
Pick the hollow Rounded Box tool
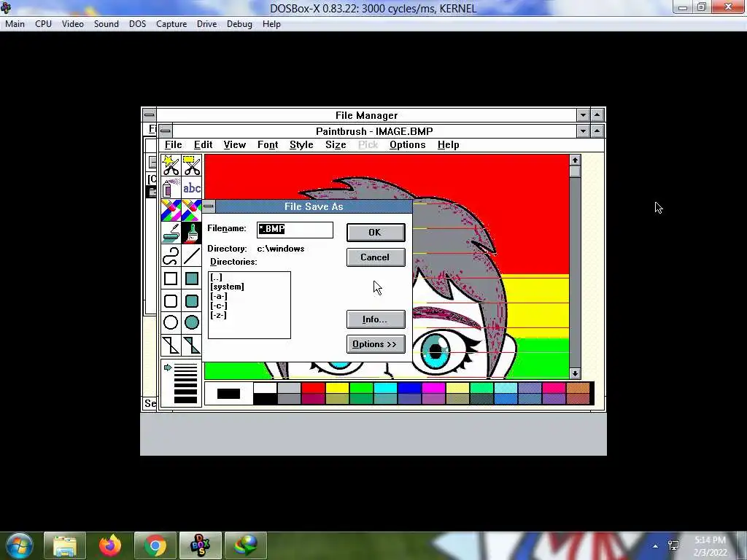pos(171,300)
